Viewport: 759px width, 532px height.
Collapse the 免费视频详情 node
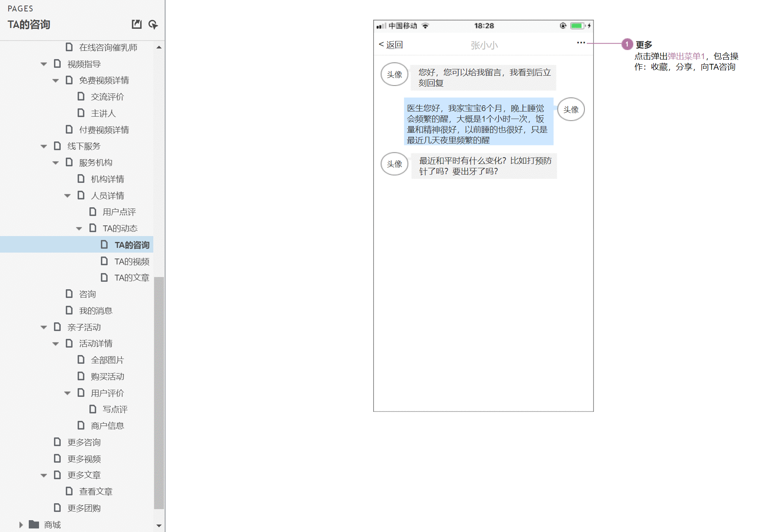pyautogui.click(x=56, y=80)
